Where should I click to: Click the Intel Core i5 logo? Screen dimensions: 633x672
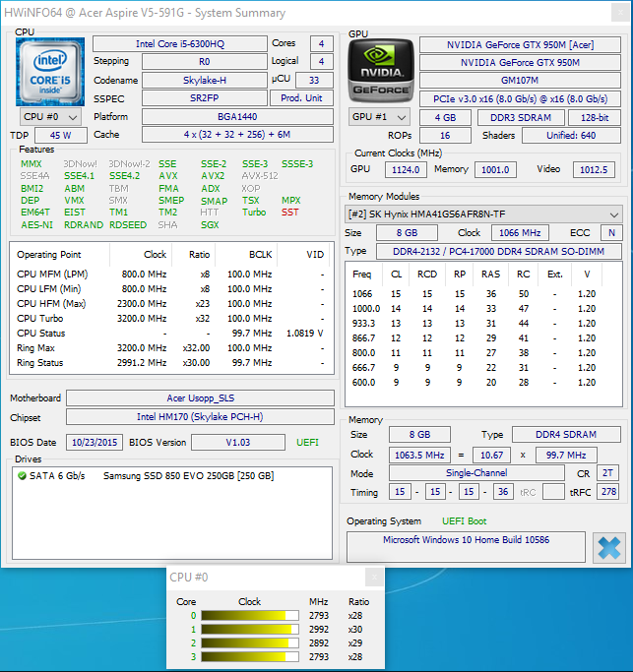click(x=50, y=72)
